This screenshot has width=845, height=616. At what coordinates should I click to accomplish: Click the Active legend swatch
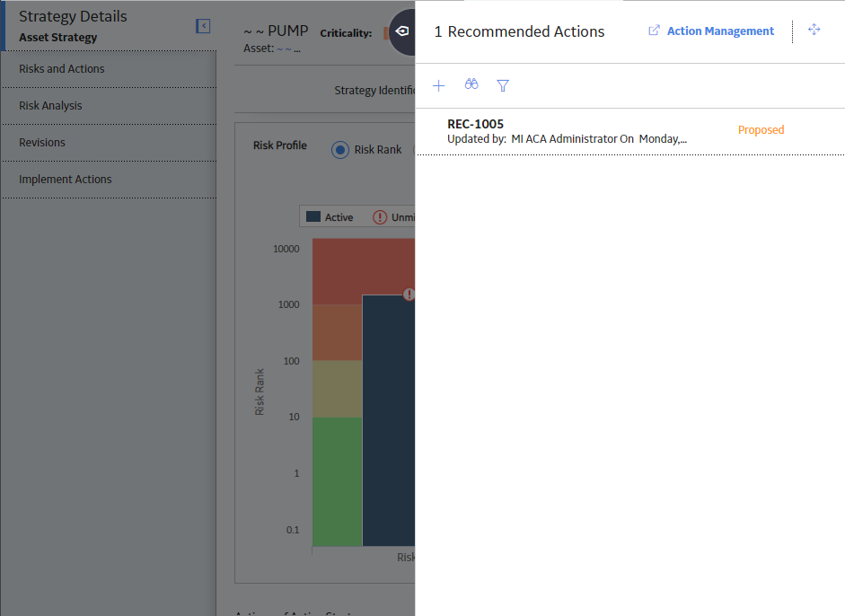(313, 216)
